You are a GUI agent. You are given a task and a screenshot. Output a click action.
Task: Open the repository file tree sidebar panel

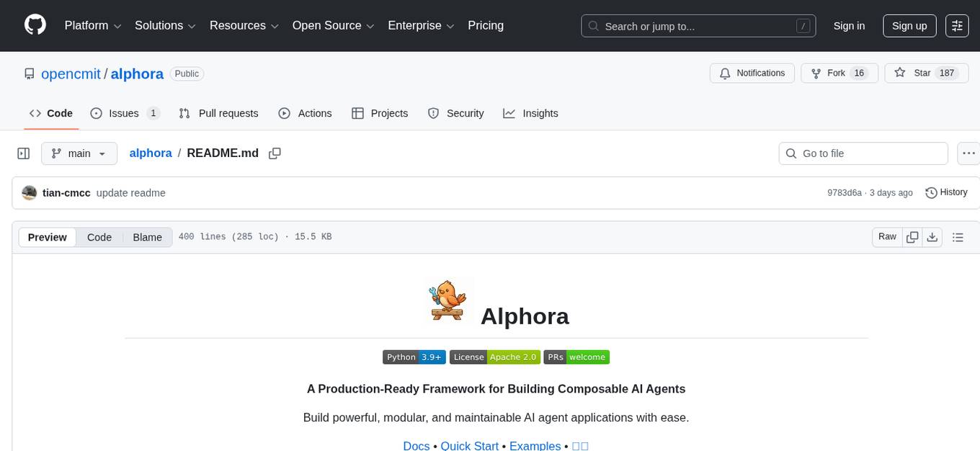pyautogui.click(x=23, y=153)
